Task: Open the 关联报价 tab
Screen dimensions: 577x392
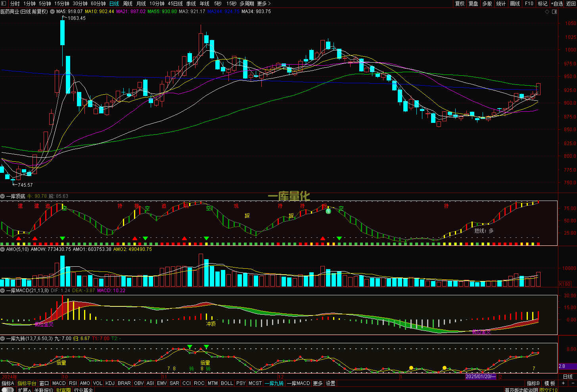Action: coord(44,390)
